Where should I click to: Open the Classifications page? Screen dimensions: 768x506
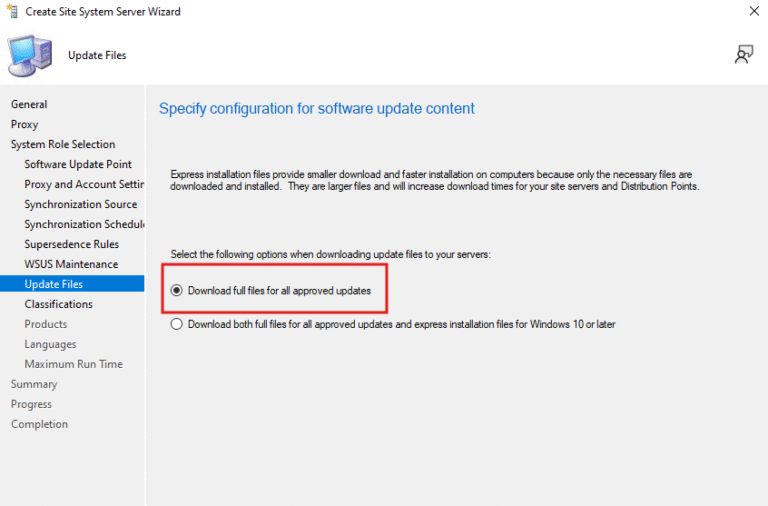click(x=59, y=304)
